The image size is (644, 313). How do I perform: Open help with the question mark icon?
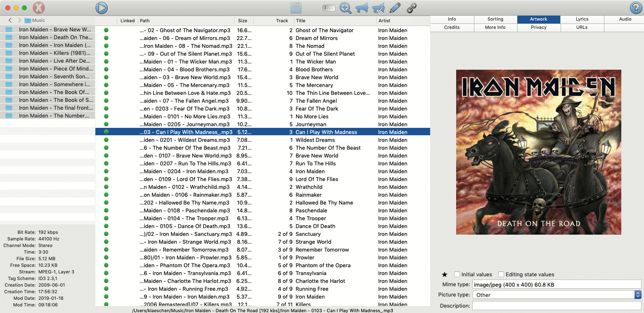[x=636, y=8]
